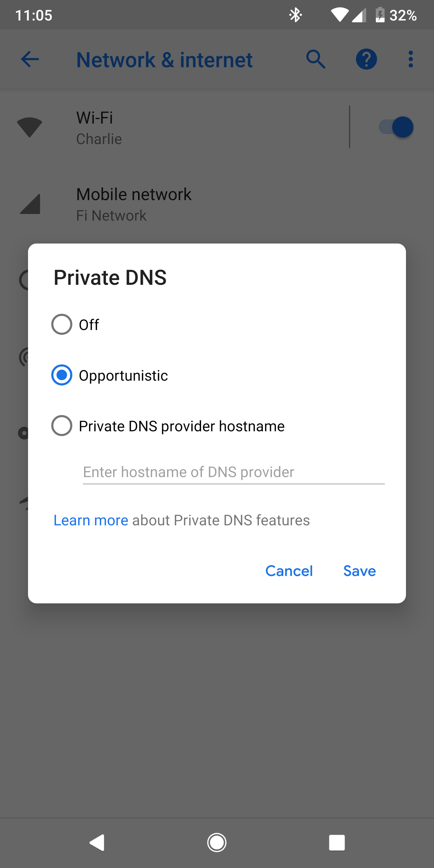
Task: Select the Off radio button
Action: 62,325
